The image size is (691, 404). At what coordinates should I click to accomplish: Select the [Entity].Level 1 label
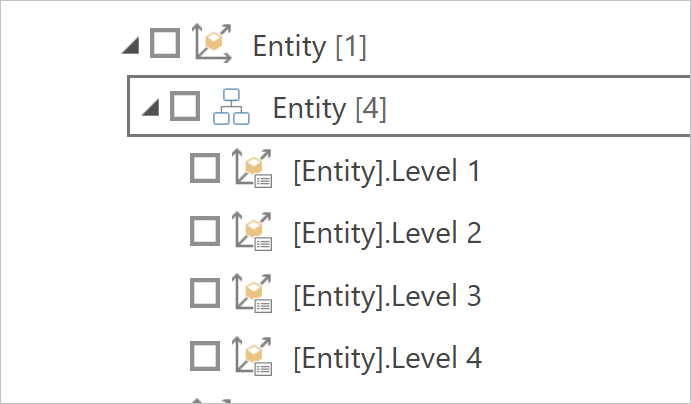click(x=387, y=171)
